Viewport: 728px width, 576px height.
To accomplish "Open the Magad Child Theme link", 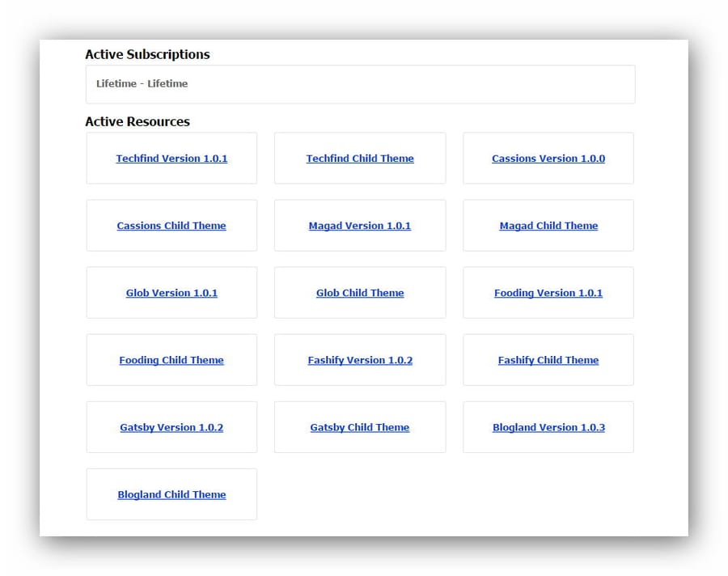I will point(548,226).
